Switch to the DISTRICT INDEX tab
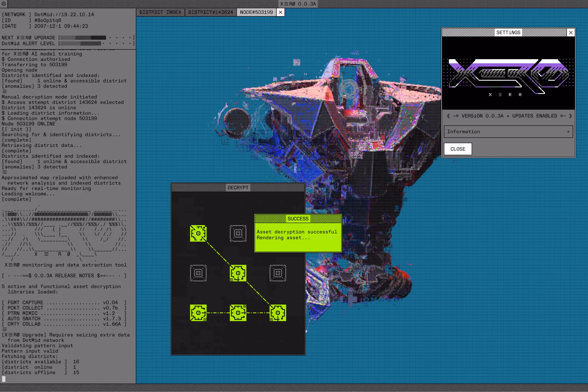 pos(160,12)
